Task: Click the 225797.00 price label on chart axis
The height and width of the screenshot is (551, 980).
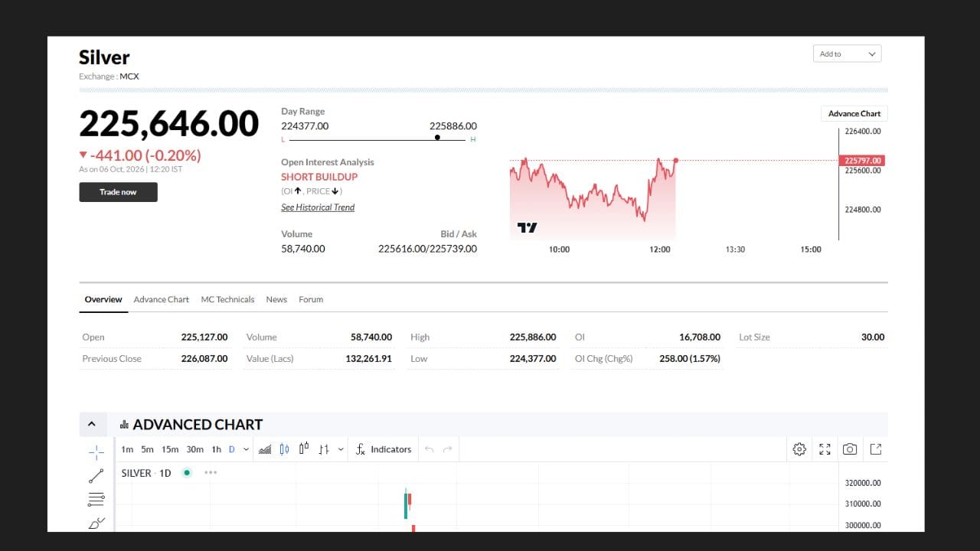Action: click(862, 161)
